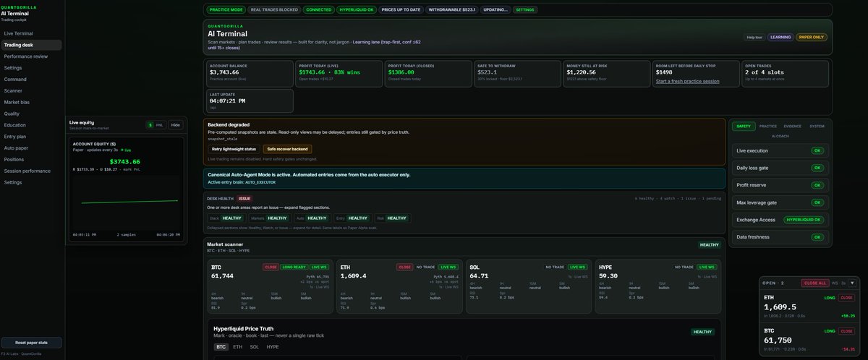Hide the Live equity panel
Viewport: 868px width, 360px height.
point(176,125)
